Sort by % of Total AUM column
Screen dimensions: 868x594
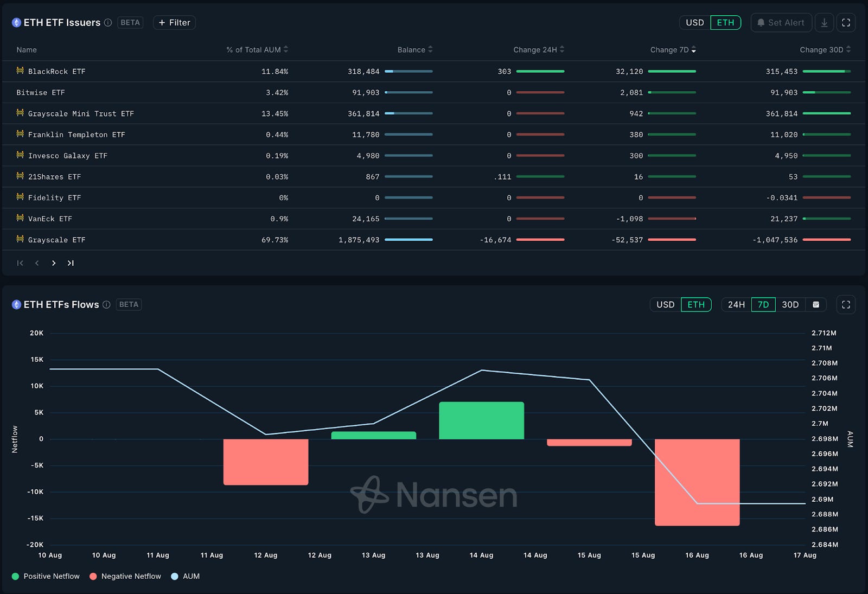pyautogui.click(x=257, y=49)
